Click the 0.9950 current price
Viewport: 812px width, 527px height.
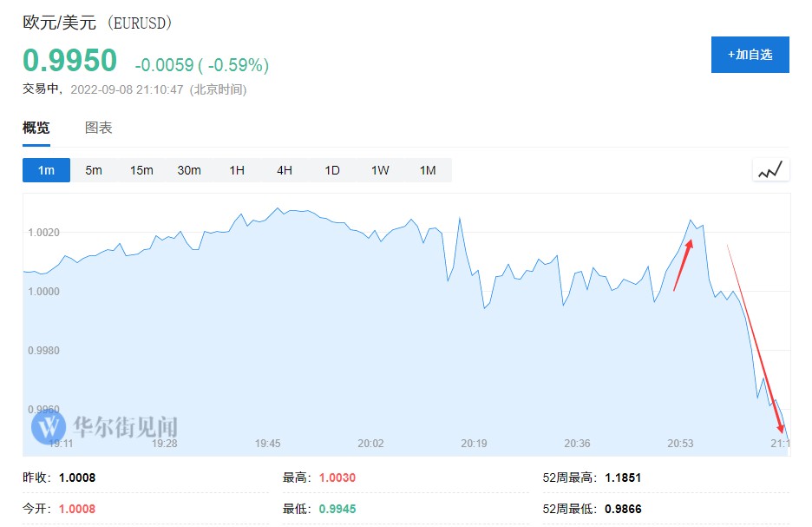pyautogui.click(x=69, y=61)
